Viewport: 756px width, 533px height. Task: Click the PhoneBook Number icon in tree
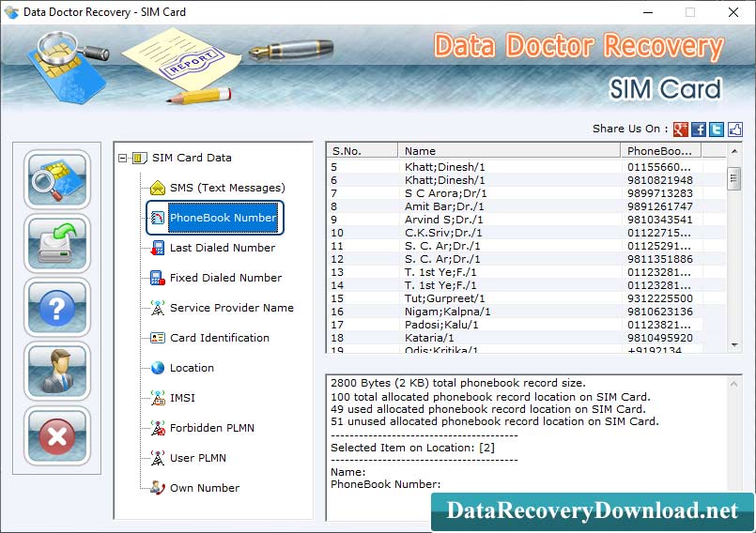pos(158,218)
